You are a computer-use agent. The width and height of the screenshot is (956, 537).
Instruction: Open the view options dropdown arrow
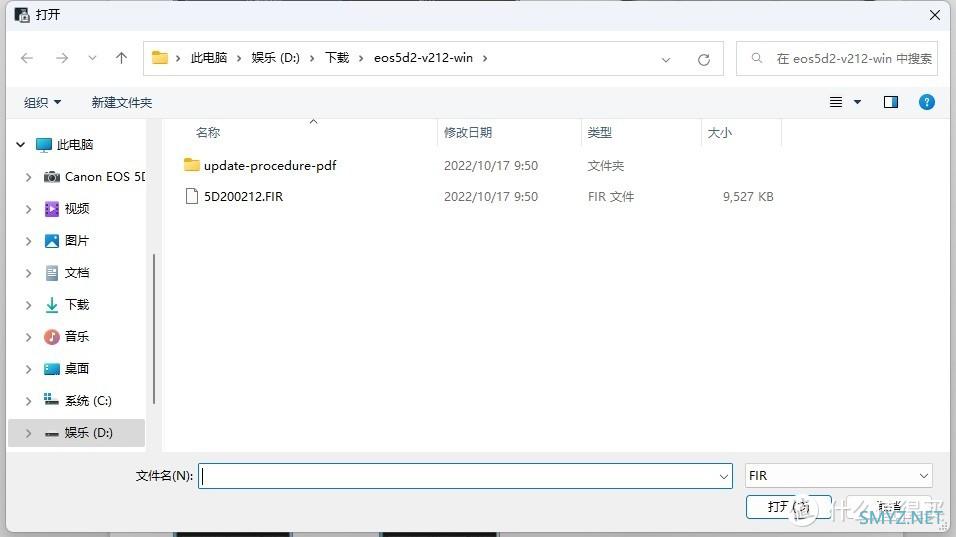pyautogui.click(x=857, y=102)
